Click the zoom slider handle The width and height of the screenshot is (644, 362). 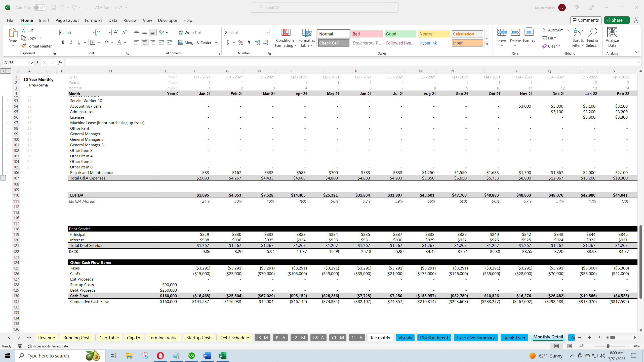(x=608, y=346)
